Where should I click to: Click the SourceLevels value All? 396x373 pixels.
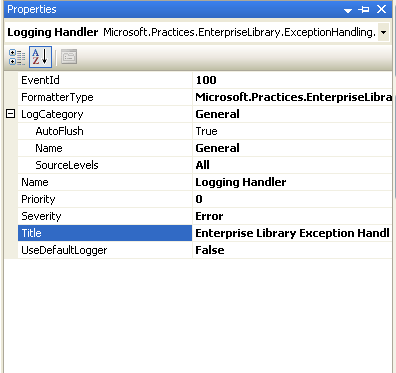[292, 165]
